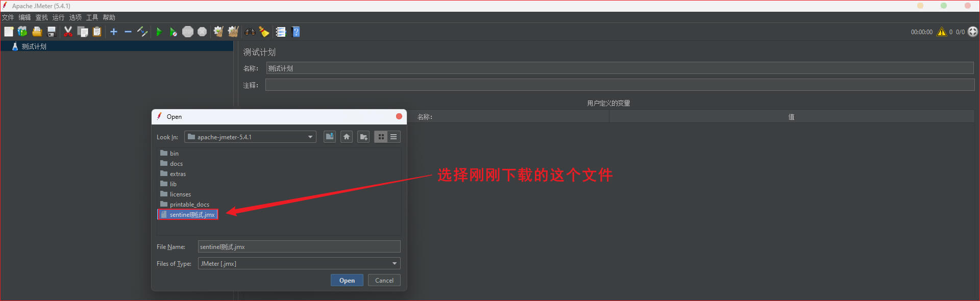
Task: Open the 选项 menu
Action: point(75,17)
